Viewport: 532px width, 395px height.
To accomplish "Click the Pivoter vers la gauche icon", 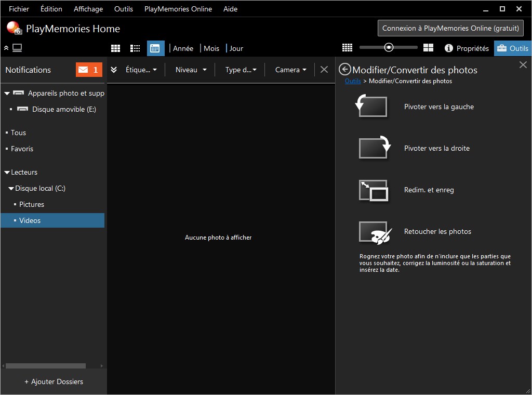I will tap(371, 106).
